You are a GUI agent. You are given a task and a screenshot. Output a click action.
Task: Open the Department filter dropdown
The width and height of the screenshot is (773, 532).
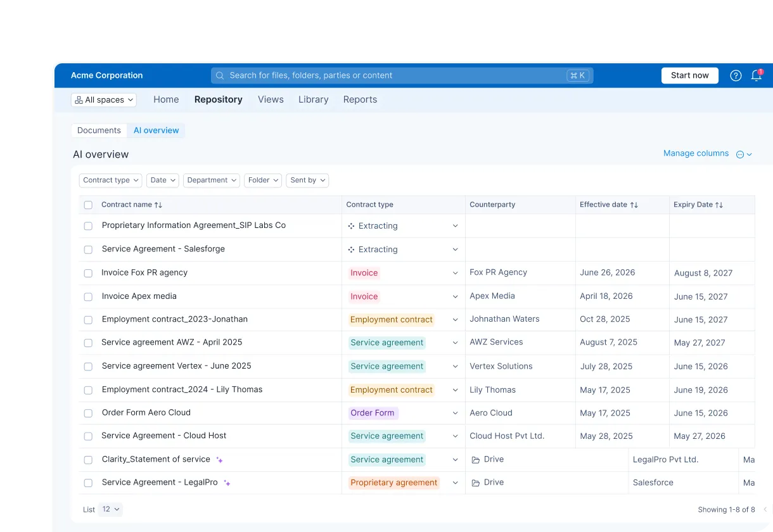pos(212,180)
